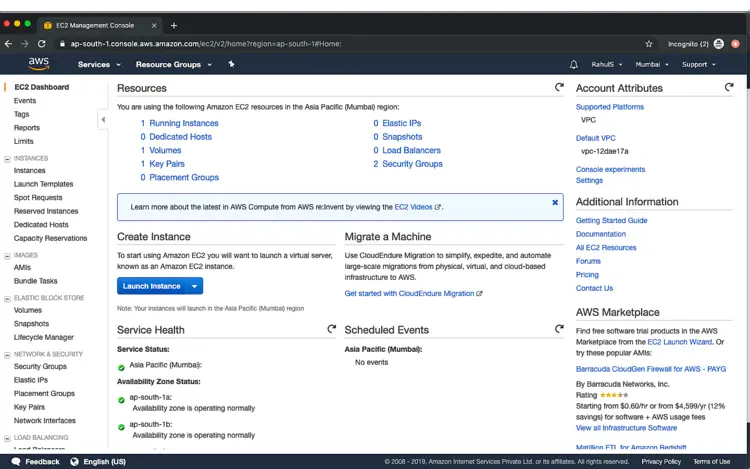Open the Default VPC link

(596, 138)
